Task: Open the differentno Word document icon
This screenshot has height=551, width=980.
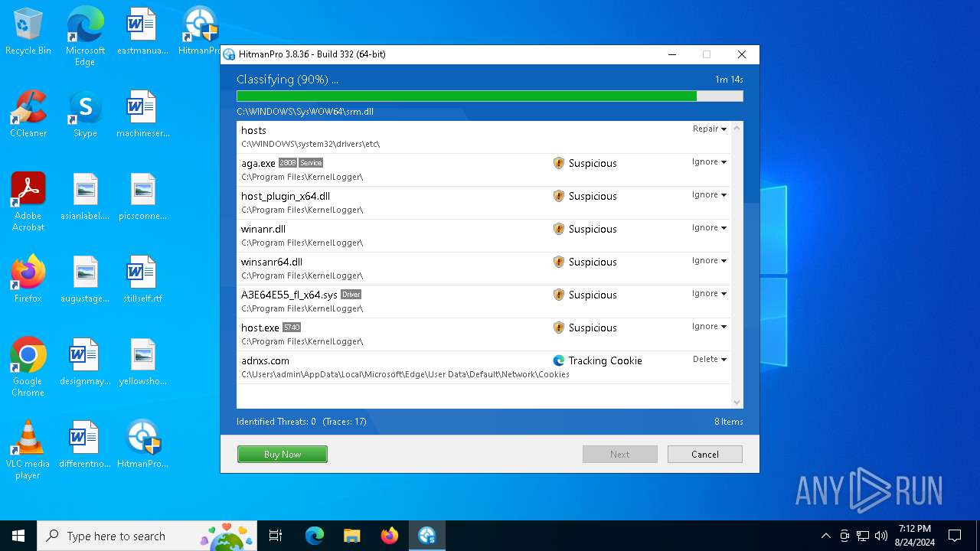Action: tap(85, 445)
